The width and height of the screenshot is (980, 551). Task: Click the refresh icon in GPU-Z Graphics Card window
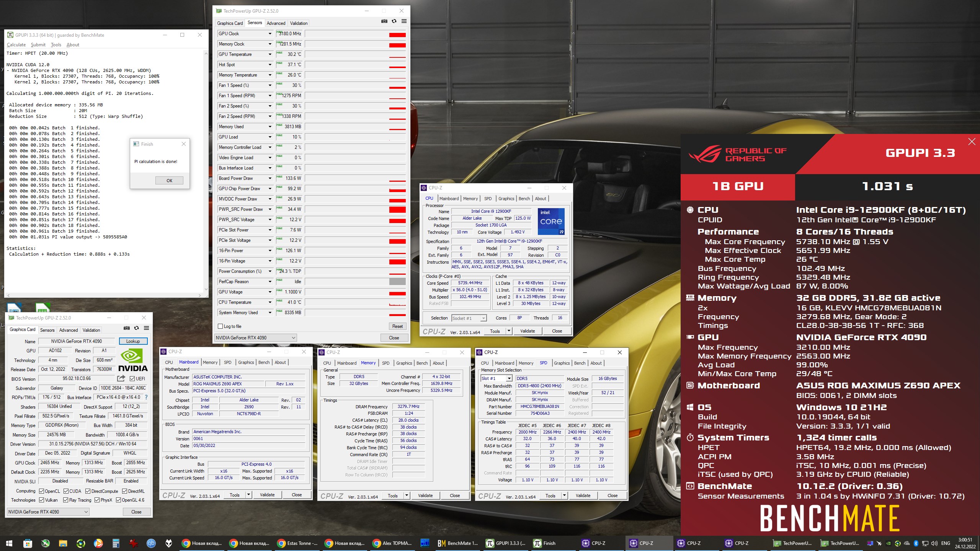click(x=136, y=328)
